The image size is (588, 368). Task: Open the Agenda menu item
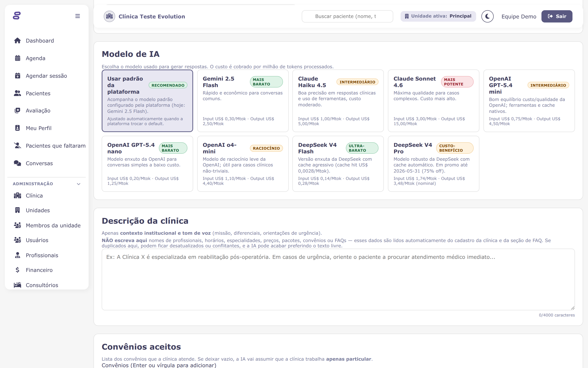(x=47, y=58)
